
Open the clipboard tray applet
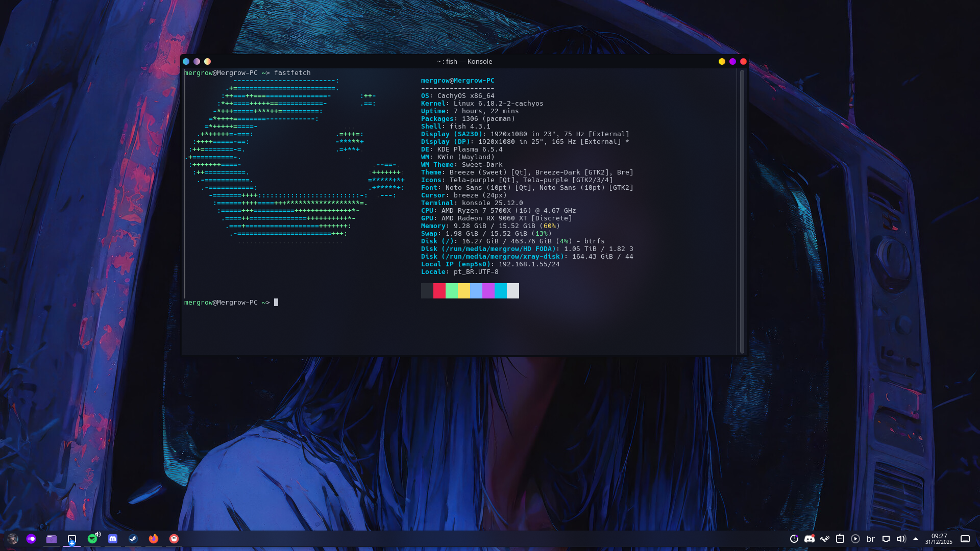tap(840, 539)
